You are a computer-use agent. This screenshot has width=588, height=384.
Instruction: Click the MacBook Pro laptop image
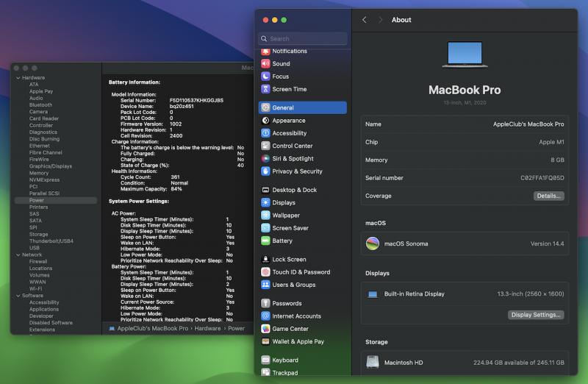[x=465, y=54]
